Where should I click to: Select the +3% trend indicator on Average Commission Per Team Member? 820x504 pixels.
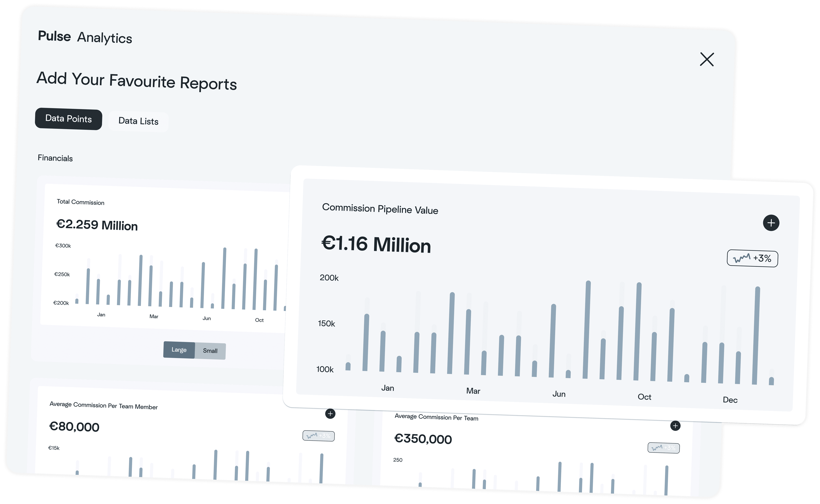click(x=318, y=436)
